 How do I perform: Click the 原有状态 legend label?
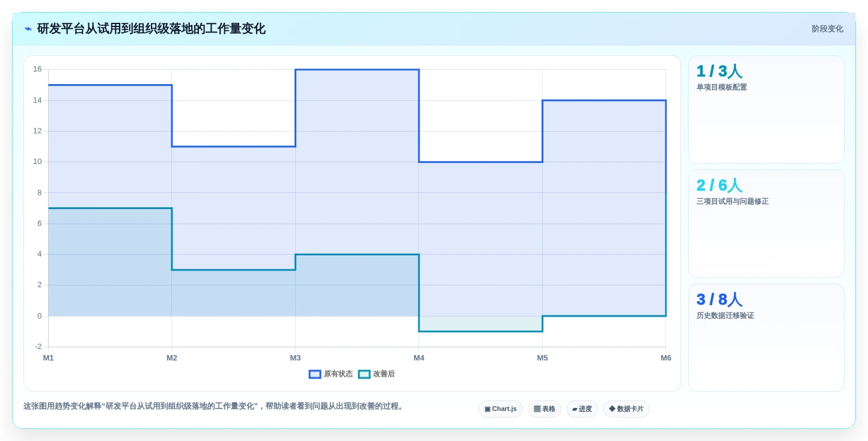point(338,374)
